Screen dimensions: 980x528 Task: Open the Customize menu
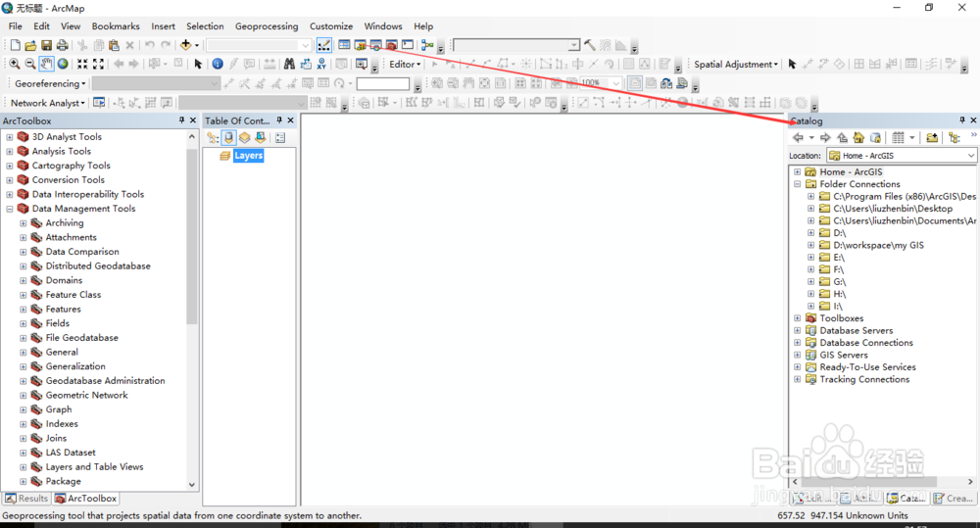coord(331,26)
